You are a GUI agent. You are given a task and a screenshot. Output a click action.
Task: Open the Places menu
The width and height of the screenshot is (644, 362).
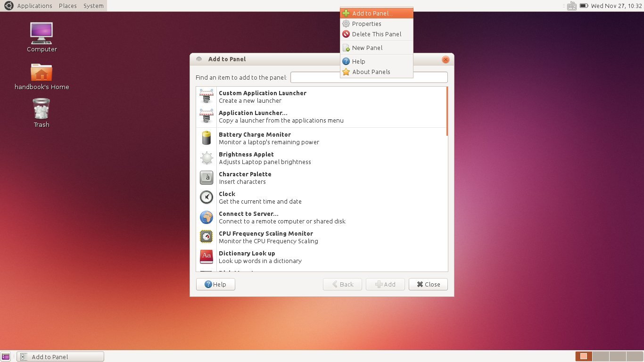(x=68, y=6)
